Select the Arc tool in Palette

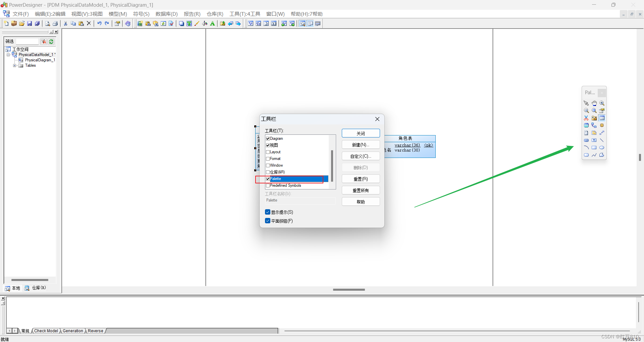pos(586,148)
